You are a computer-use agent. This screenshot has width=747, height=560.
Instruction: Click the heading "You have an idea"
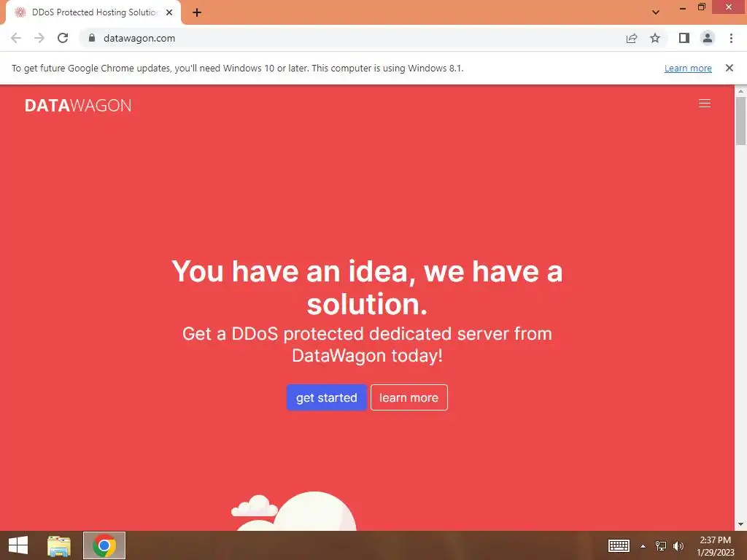click(367, 287)
